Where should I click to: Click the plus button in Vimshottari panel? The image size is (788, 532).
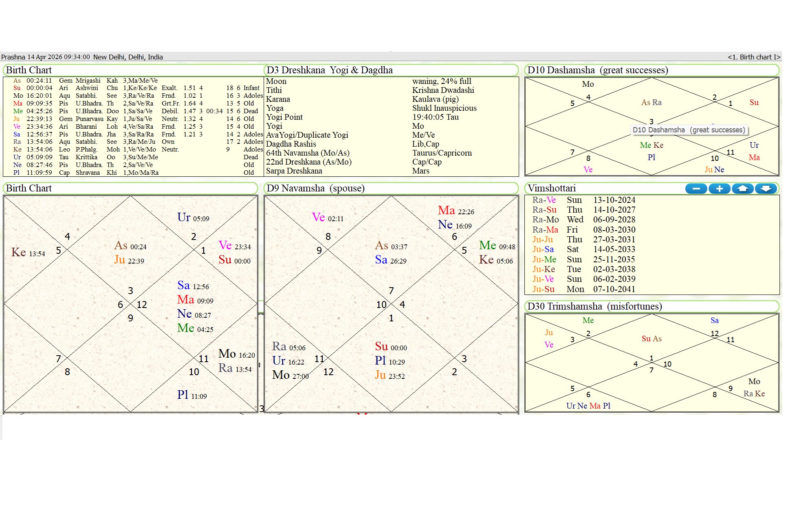719,189
